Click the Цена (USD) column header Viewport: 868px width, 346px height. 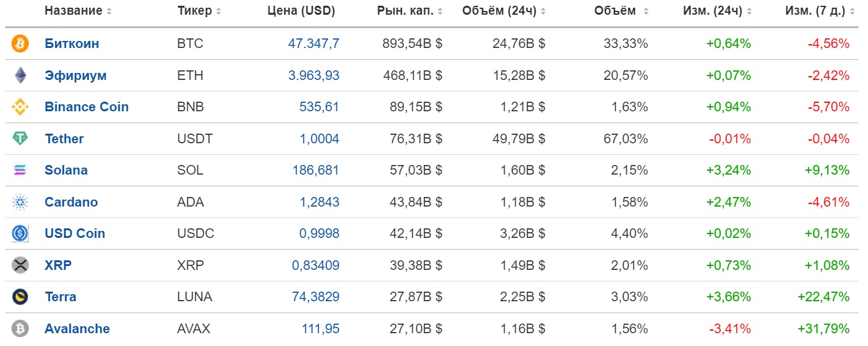tap(301, 12)
